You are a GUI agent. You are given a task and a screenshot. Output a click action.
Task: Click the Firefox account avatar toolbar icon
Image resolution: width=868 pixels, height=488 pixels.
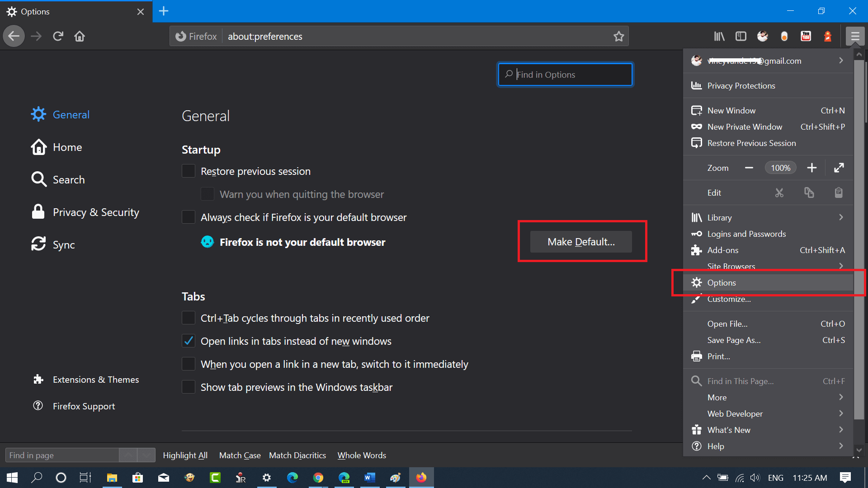click(x=763, y=36)
